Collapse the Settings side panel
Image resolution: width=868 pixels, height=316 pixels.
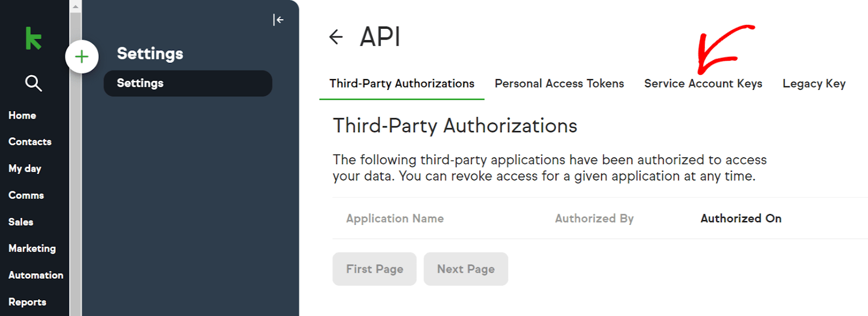pyautogui.click(x=278, y=20)
